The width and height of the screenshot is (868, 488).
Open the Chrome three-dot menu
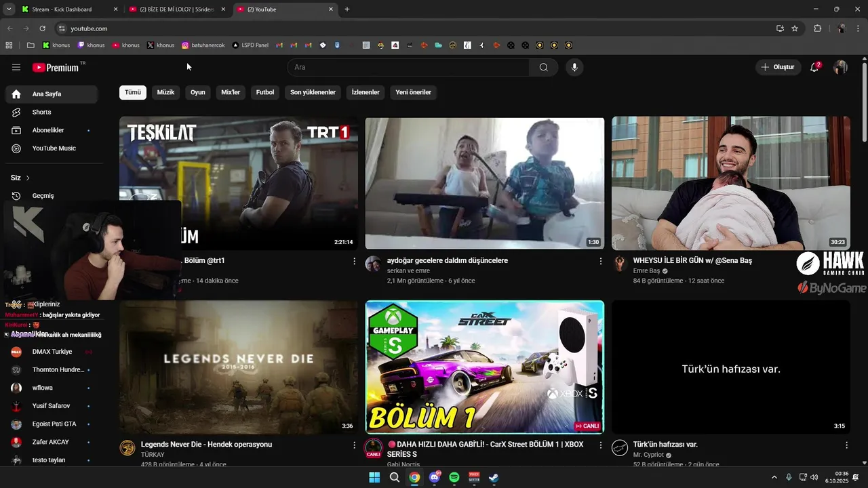coord(859,28)
